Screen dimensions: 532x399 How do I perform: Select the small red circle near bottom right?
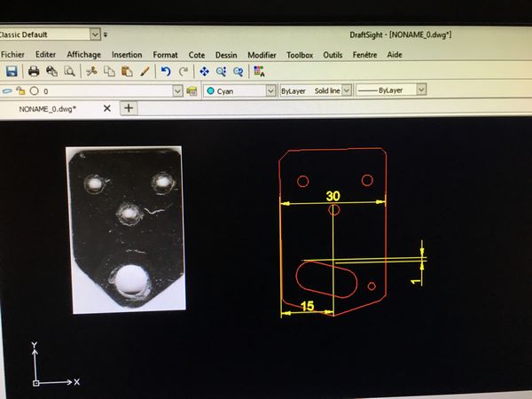(372, 286)
